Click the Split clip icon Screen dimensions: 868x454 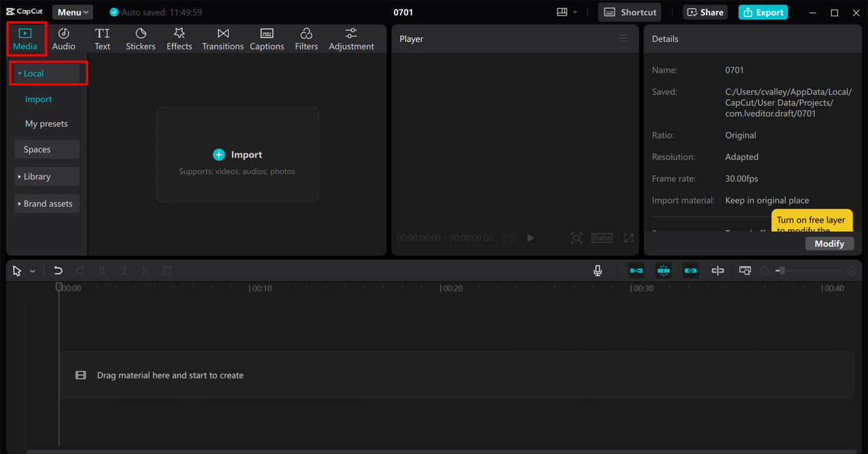coord(102,271)
